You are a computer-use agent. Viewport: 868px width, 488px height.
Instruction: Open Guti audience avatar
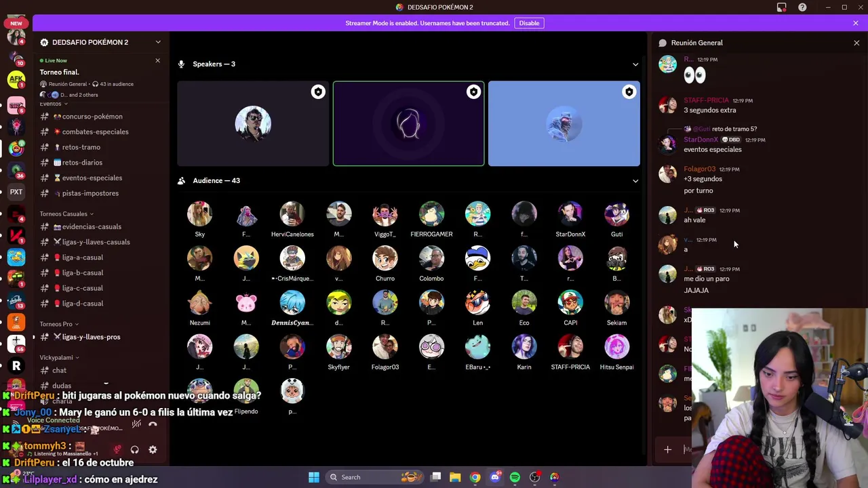(616, 214)
